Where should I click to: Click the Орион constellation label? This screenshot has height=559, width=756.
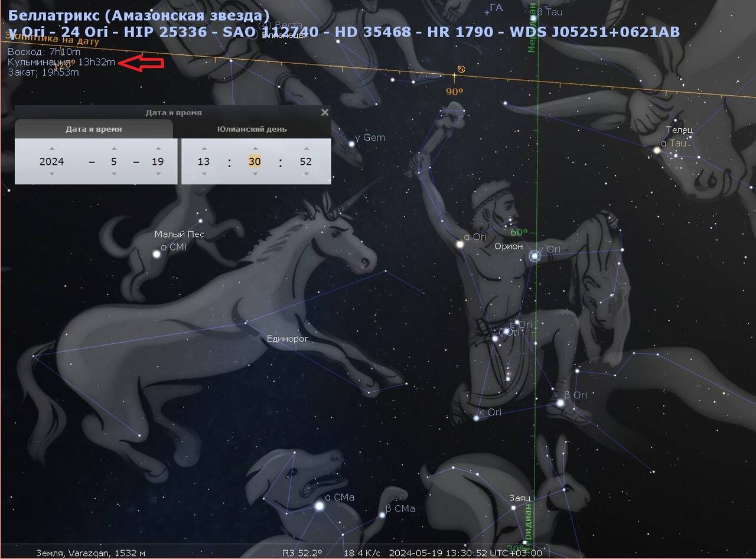click(509, 246)
